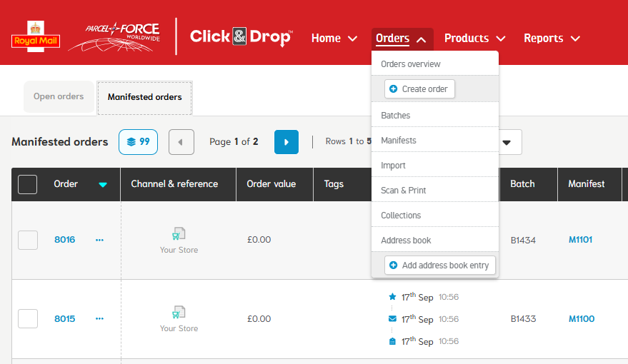Click the clipboard icon next to 17th Sep
Screen dimensions: 628x364
tap(392, 341)
